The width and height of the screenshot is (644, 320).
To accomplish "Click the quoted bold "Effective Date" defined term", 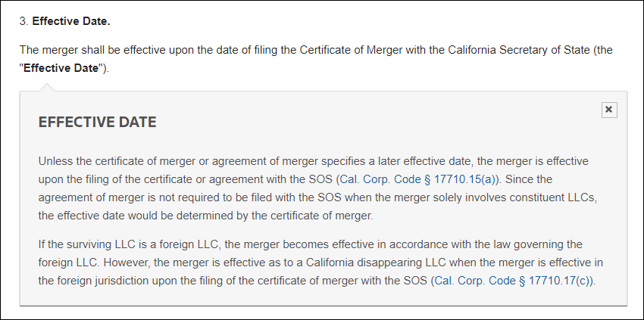I will [x=61, y=67].
